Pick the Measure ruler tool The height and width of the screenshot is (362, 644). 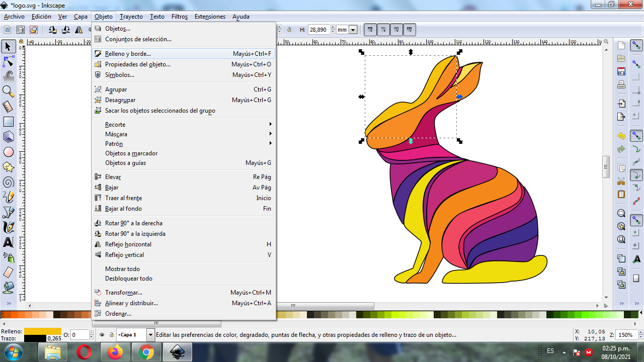pos(8,107)
